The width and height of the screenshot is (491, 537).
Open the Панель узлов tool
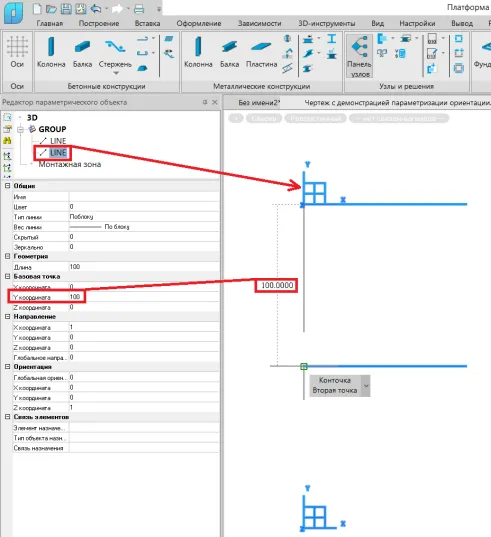pos(359,56)
